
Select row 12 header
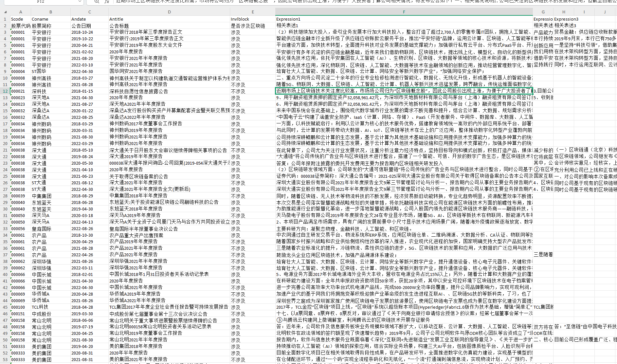[x=5, y=91]
